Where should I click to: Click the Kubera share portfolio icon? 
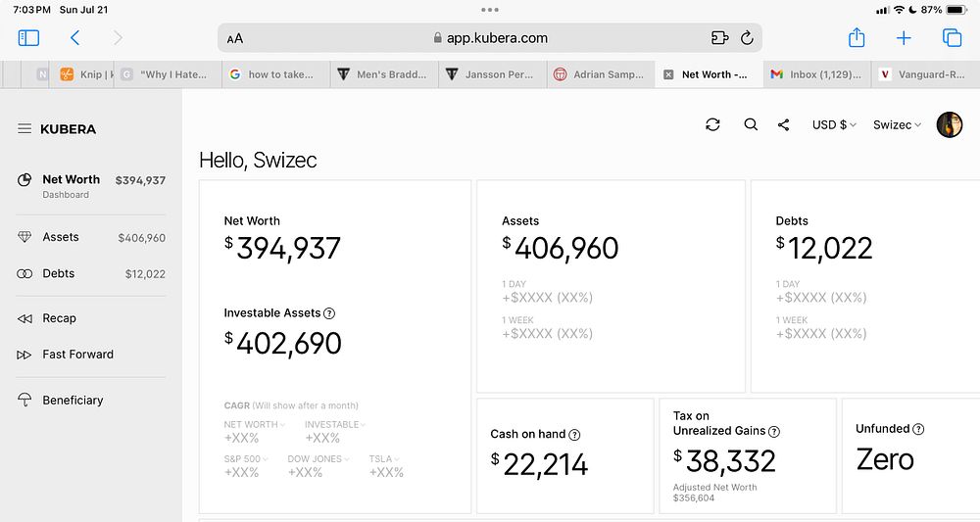(x=783, y=125)
